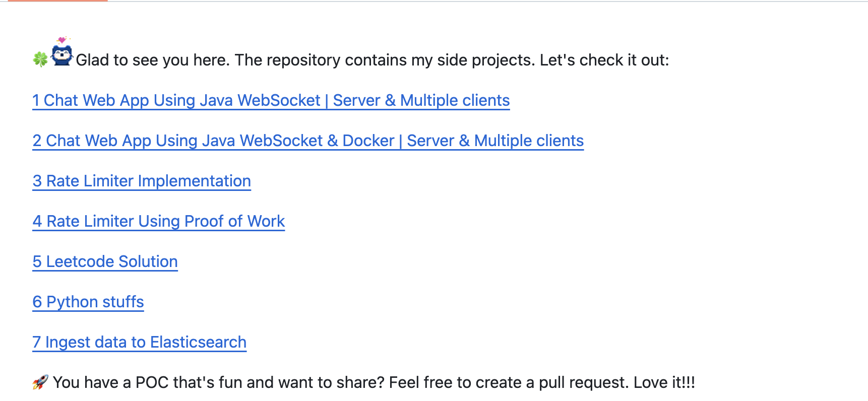Visit the Python stuffs link

pyautogui.click(x=88, y=302)
